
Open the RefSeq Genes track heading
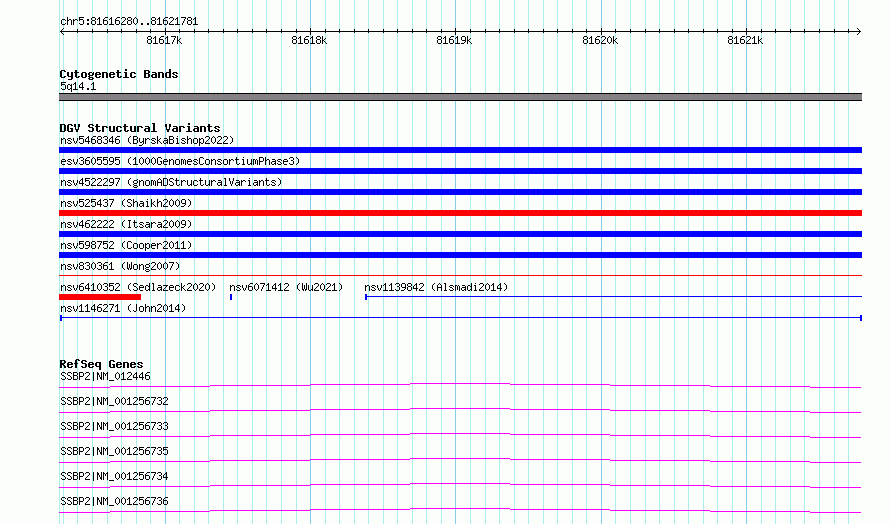[x=101, y=364]
